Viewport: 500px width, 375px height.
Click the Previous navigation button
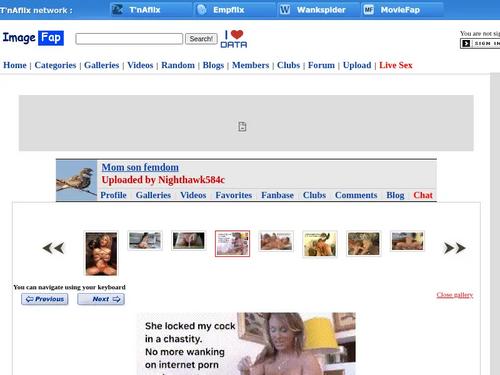(45, 299)
